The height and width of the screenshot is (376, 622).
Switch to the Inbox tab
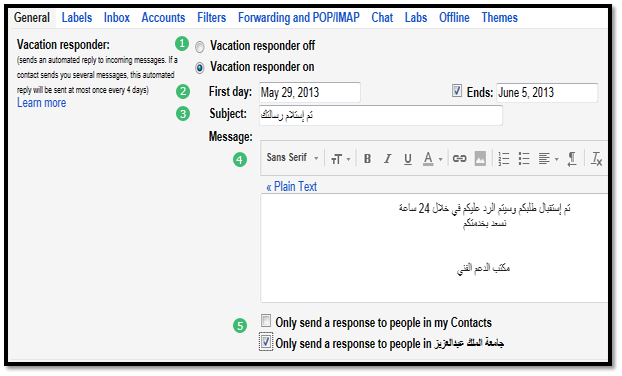pyautogui.click(x=117, y=17)
